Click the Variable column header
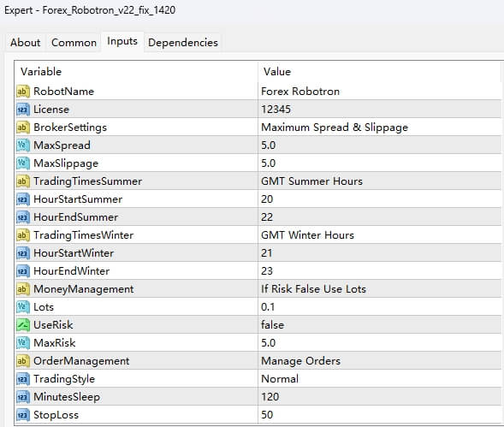Screen dimensions: 504x427 point(136,72)
